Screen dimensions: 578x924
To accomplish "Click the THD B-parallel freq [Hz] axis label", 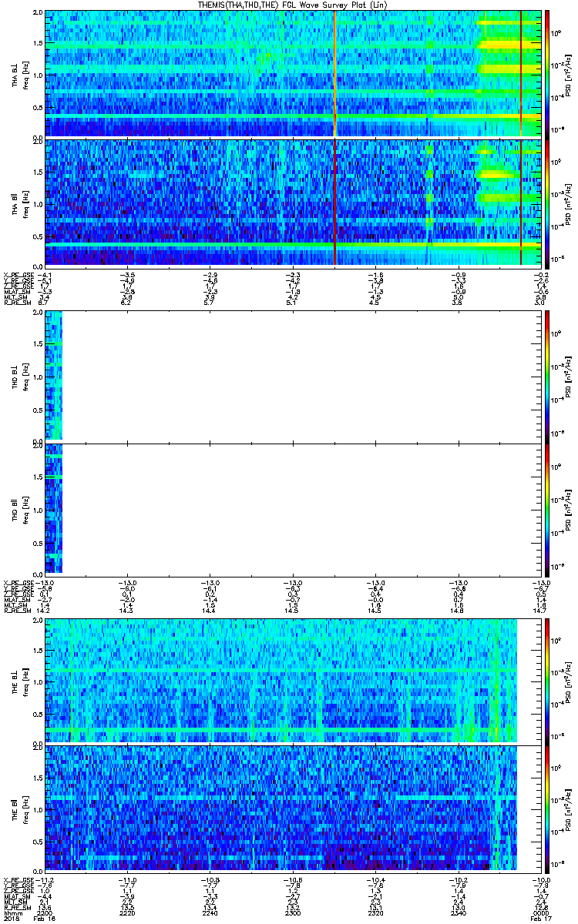I will [25, 509].
